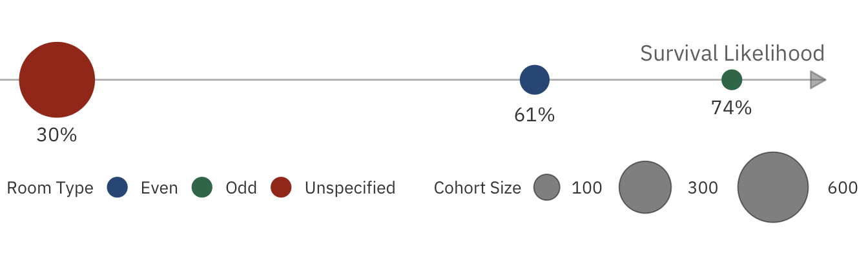Select the small green Odd bubble on the axis
This screenshot has height=260, width=868.
pyautogui.click(x=732, y=80)
